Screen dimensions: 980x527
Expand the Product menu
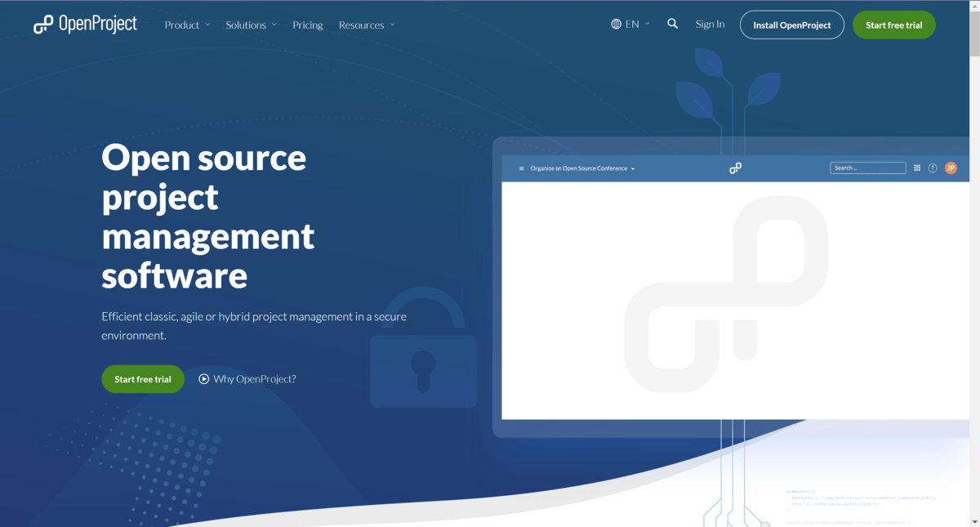click(187, 25)
